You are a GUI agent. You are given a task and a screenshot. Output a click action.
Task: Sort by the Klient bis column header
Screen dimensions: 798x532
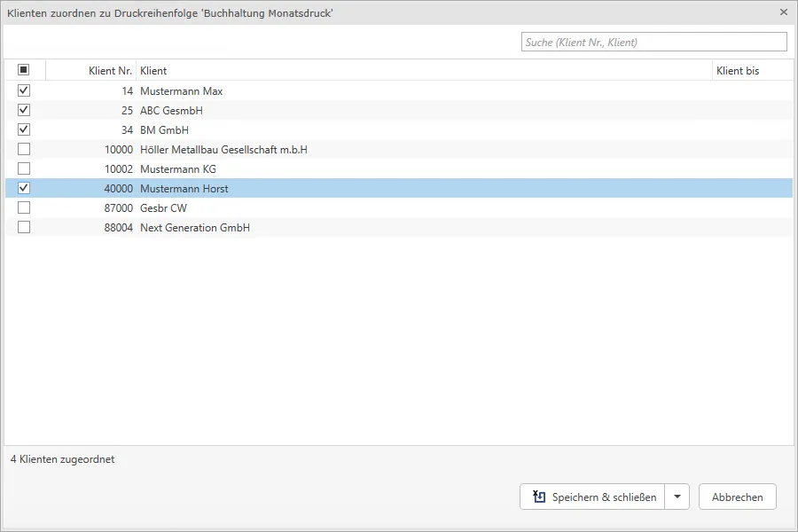[x=738, y=71]
